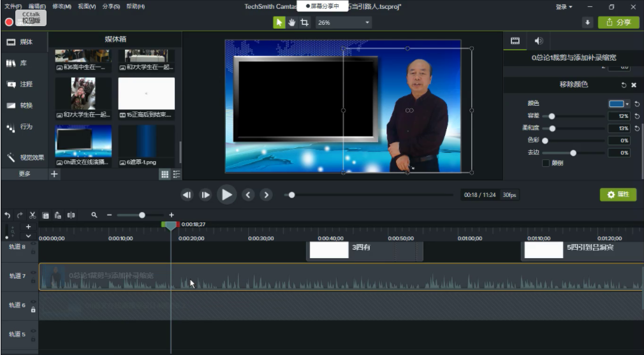Switch to the 库 library tab
This screenshot has height=355, width=644.
[x=25, y=63]
